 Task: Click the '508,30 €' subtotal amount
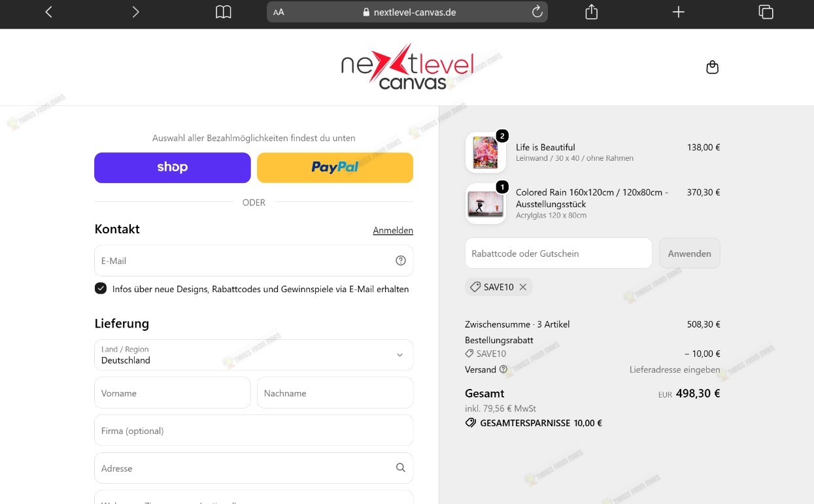tap(704, 324)
